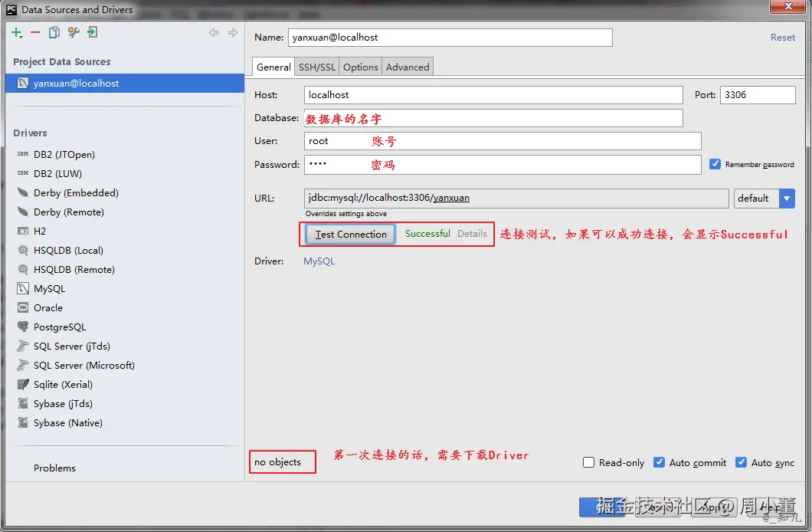Click the red minus Remove icon

[x=35, y=33]
